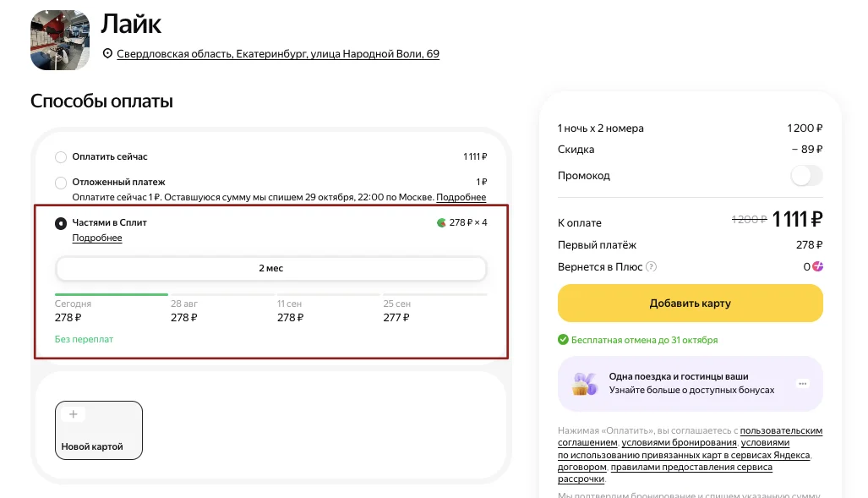Click the location pin icon beside the address
The height and width of the screenshot is (498, 868).
tap(107, 54)
